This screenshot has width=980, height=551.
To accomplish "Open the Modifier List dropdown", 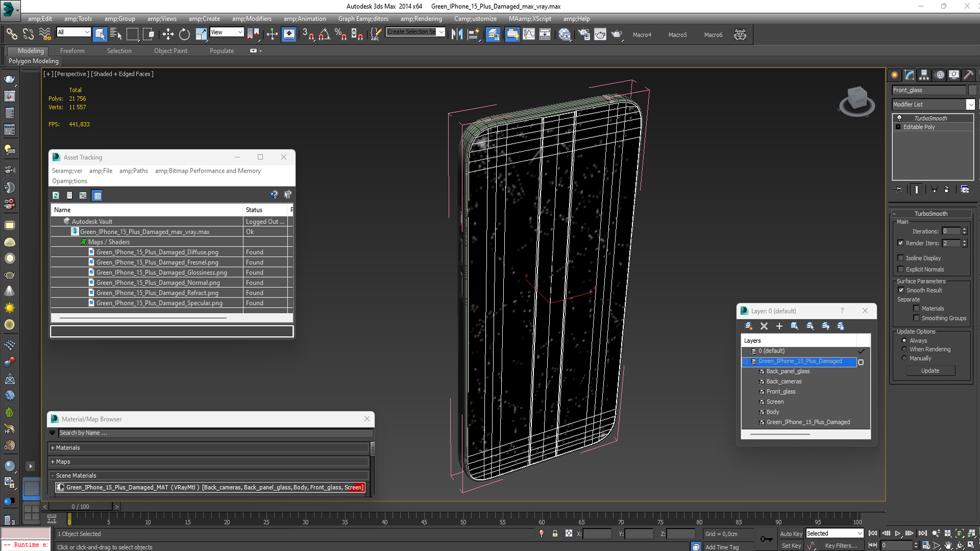I will point(934,104).
